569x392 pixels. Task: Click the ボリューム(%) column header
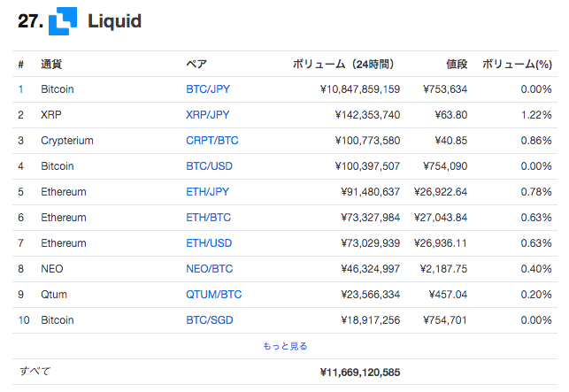[x=517, y=65]
